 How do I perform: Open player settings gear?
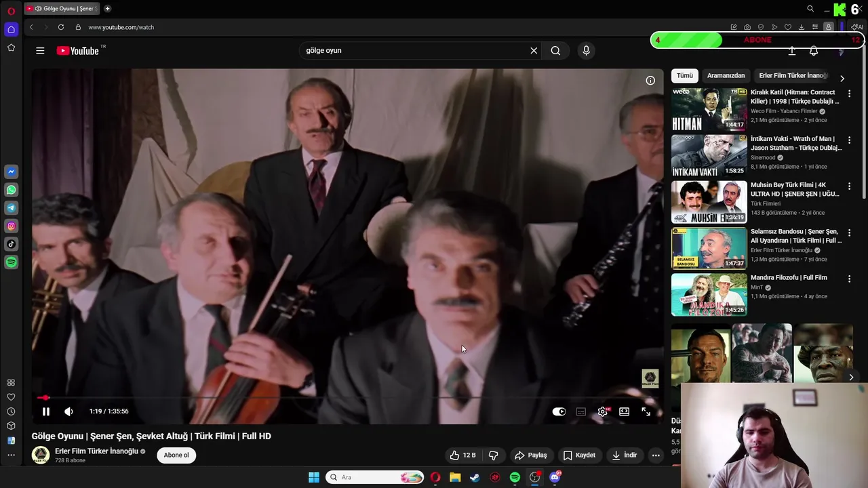point(602,411)
